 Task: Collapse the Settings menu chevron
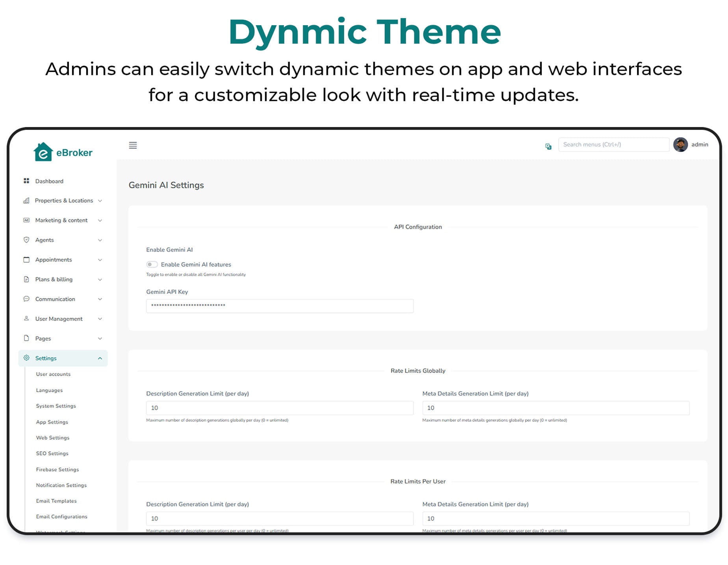pyautogui.click(x=100, y=358)
